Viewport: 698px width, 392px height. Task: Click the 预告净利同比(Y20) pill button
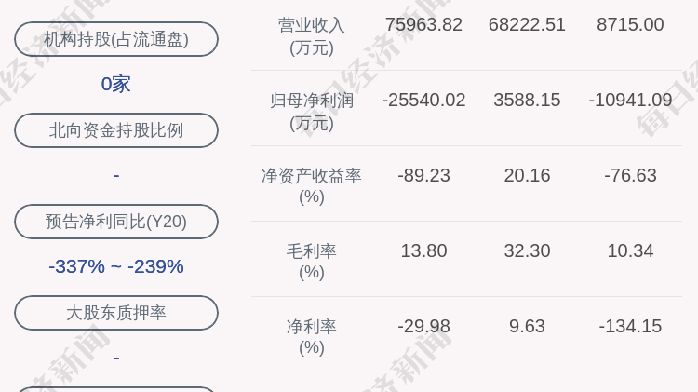(x=116, y=221)
